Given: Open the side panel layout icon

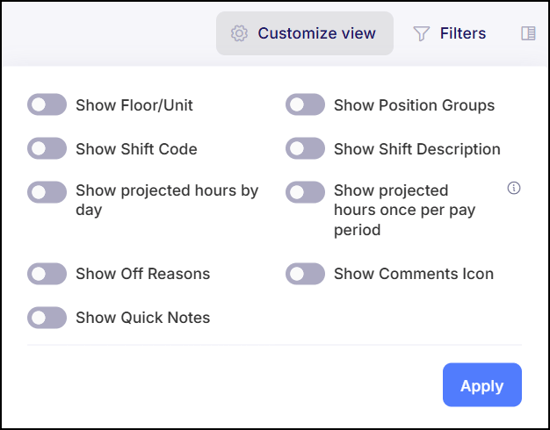Looking at the screenshot, I should point(528,34).
